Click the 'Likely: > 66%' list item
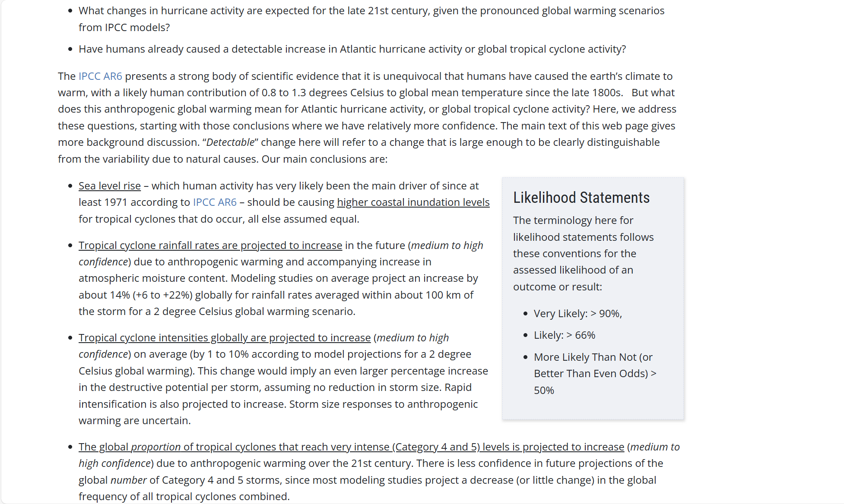The image size is (844, 504). (564, 335)
